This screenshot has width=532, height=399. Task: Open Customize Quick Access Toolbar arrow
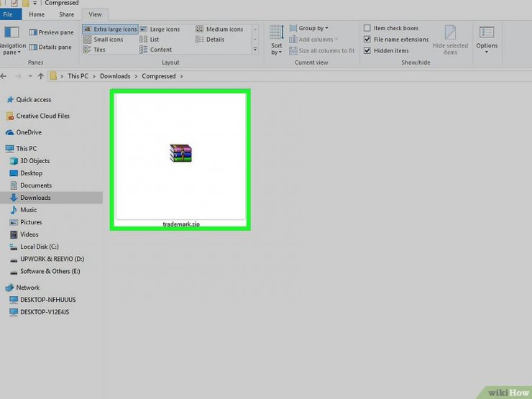(35, 3)
